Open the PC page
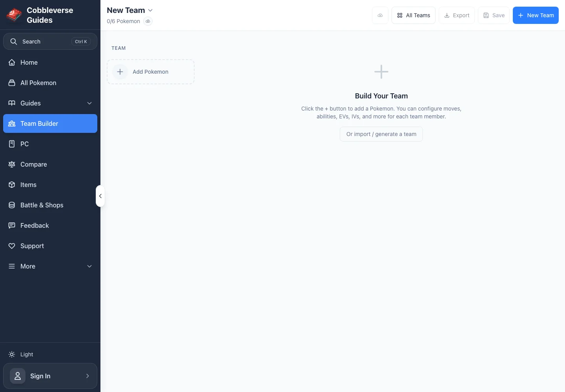 tap(50, 144)
